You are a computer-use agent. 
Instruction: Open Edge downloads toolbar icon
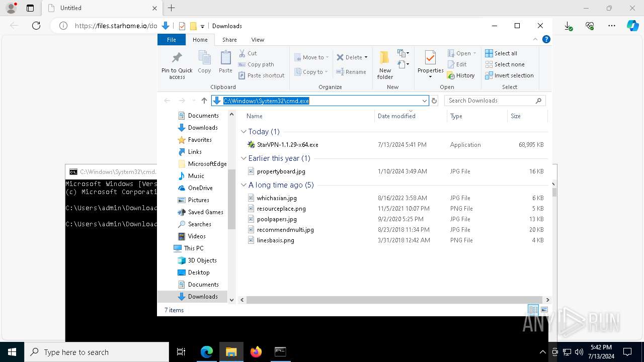click(x=568, y=26)
